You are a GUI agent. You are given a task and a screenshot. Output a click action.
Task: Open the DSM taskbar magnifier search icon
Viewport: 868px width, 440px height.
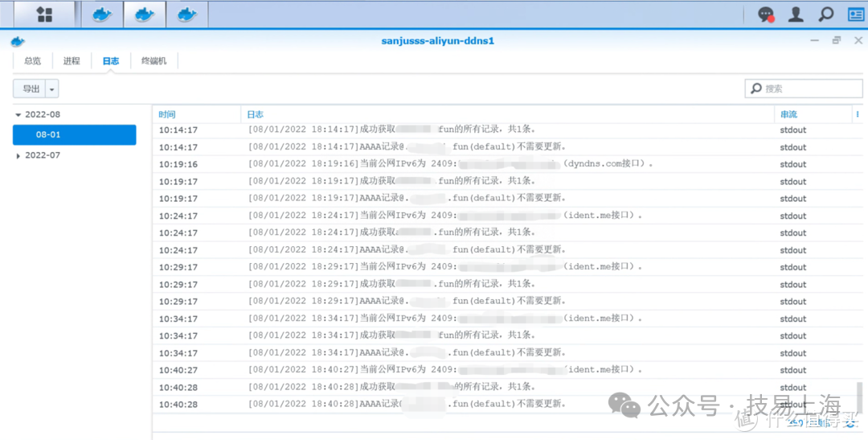pos(826,14)
